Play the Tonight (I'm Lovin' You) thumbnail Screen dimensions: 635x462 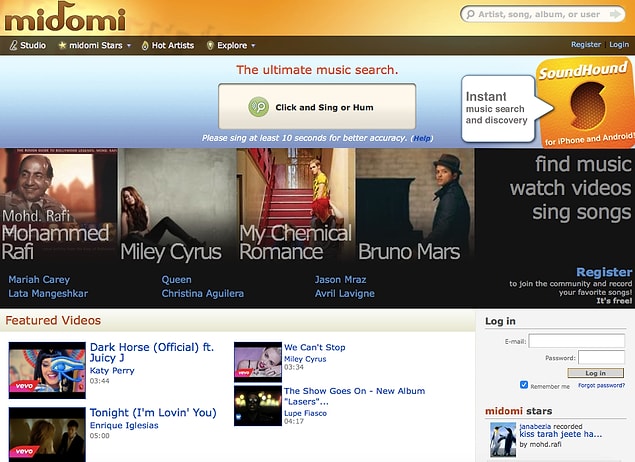(47, 435)
